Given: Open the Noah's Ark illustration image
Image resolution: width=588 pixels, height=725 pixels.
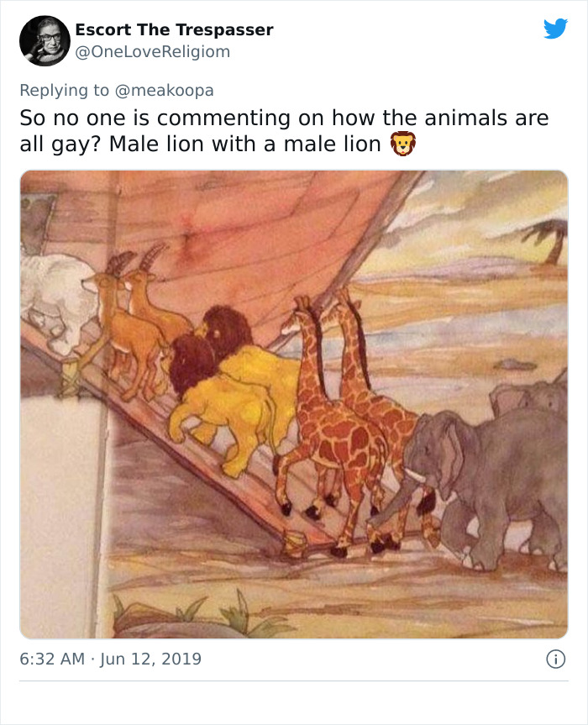Looking at the screenshot, I should [x=294, y=401].
